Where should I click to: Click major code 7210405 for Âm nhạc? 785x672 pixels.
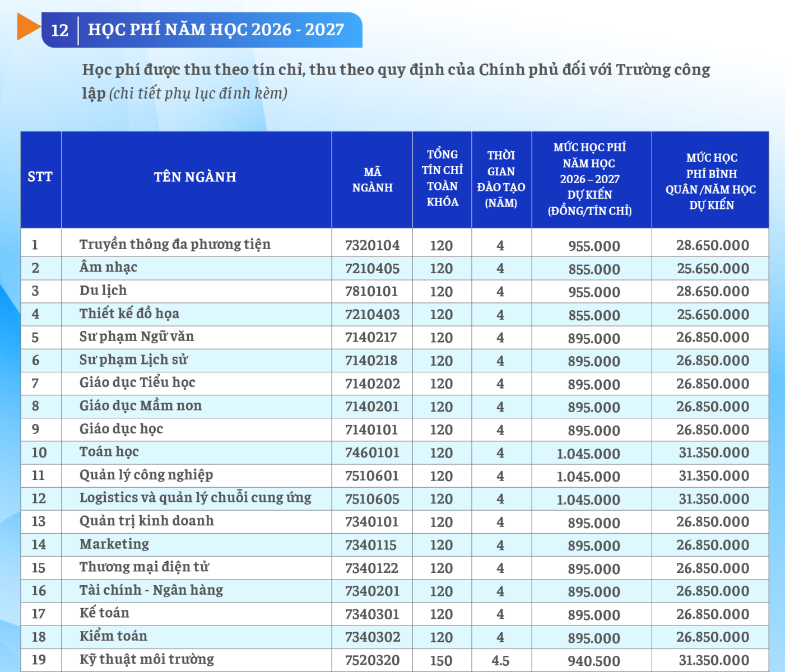point(372,269)
